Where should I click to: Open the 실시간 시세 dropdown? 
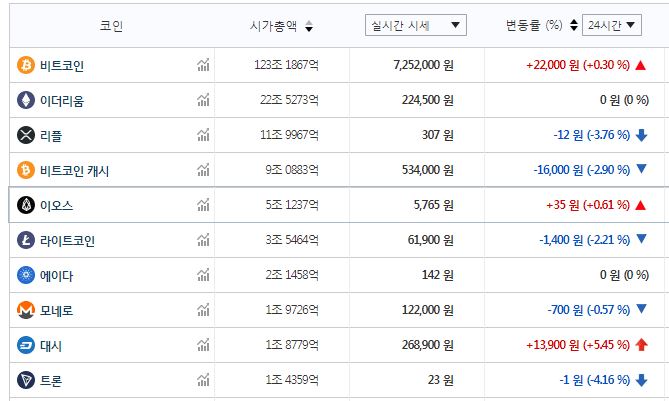[415, 25]
